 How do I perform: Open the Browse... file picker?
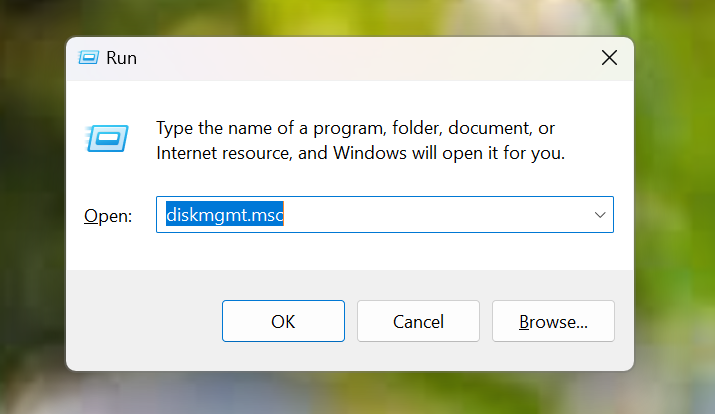(553, 321)
